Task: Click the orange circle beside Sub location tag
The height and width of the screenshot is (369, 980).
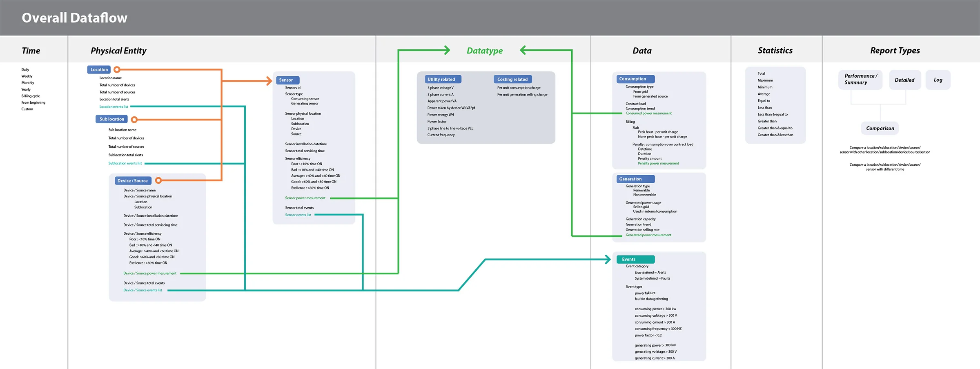Action: point(134,120)
